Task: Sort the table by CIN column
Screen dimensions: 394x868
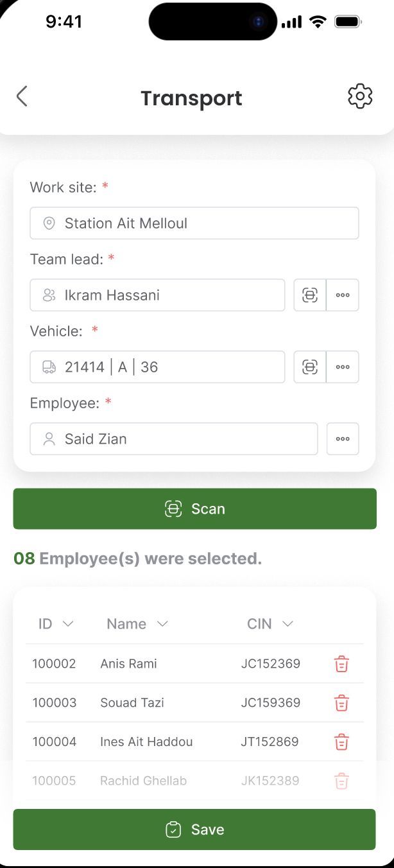Action: 270,624
